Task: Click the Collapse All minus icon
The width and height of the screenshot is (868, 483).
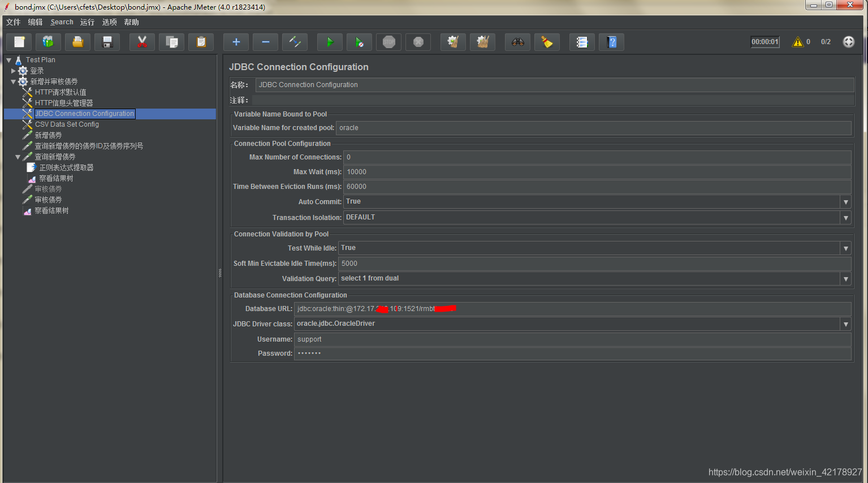Action: pos(266,42)
